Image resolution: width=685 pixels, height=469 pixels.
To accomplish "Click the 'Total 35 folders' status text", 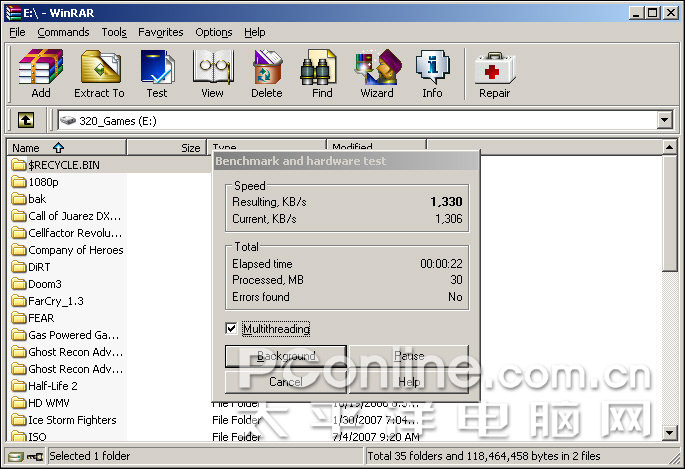I will [x=484, y=456].
